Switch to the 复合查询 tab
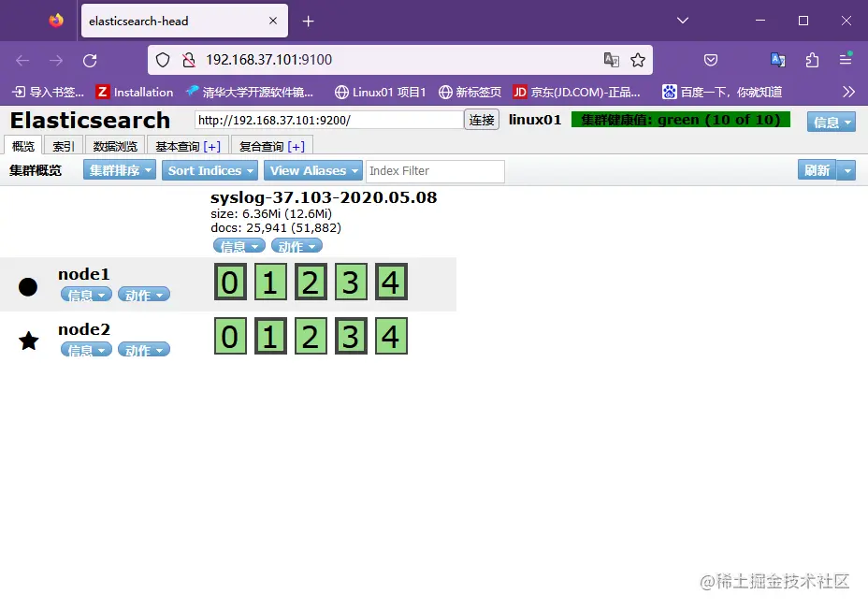868x609 pixels. [261, 146]
